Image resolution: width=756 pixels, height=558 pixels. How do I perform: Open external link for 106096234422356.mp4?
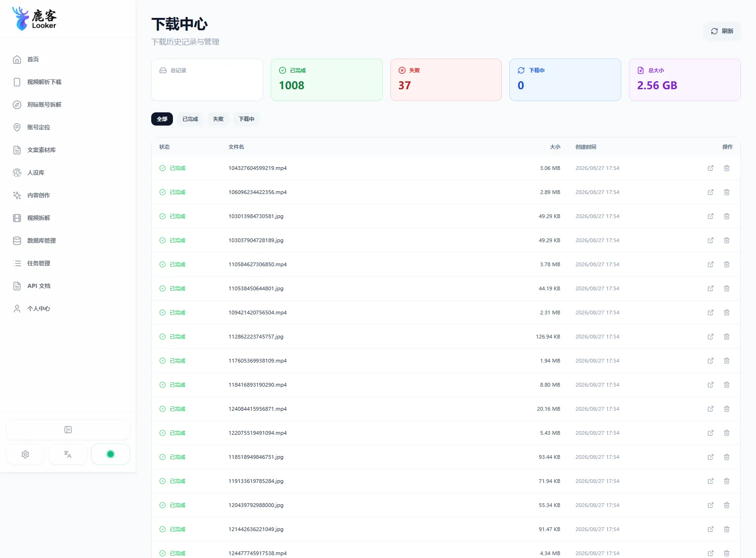tap(711, 192)
